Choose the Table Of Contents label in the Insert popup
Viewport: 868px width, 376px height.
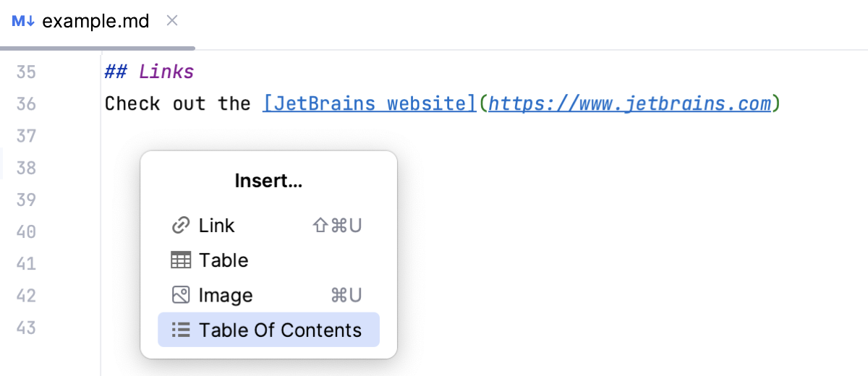click(x=280, y=330)
